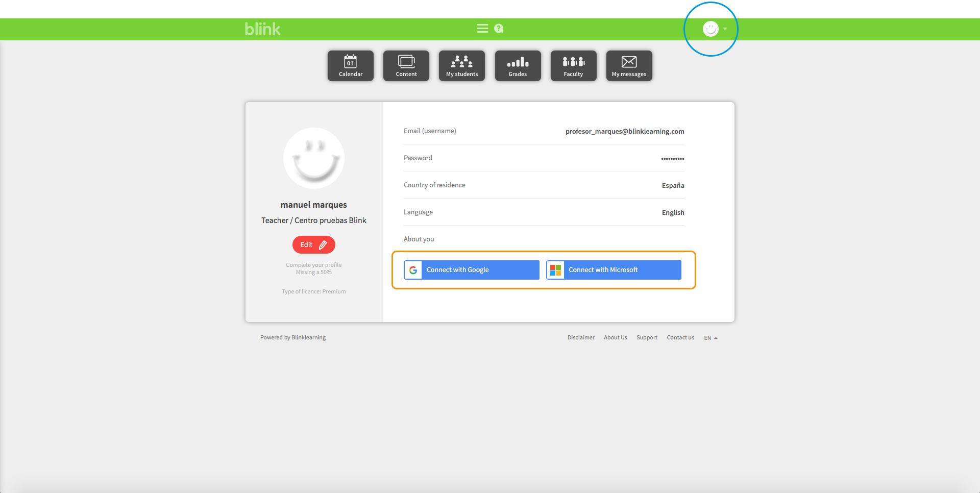Click the large profile picture
Viewport: 980px width, 493px height.
pyautogui.click(x=314, y=158)
